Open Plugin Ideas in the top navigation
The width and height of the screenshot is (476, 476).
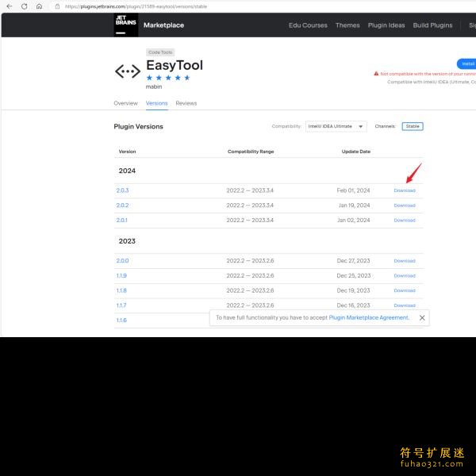[x=386, y=25]
